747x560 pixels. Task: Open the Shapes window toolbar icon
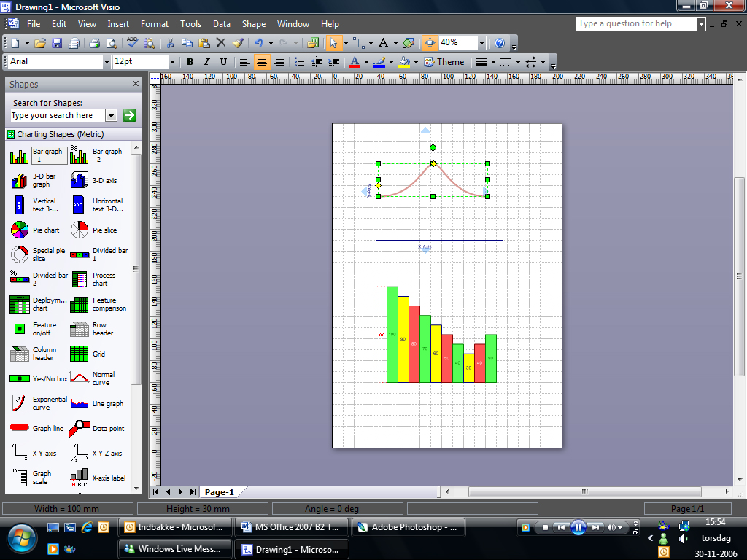pos(314,43)
